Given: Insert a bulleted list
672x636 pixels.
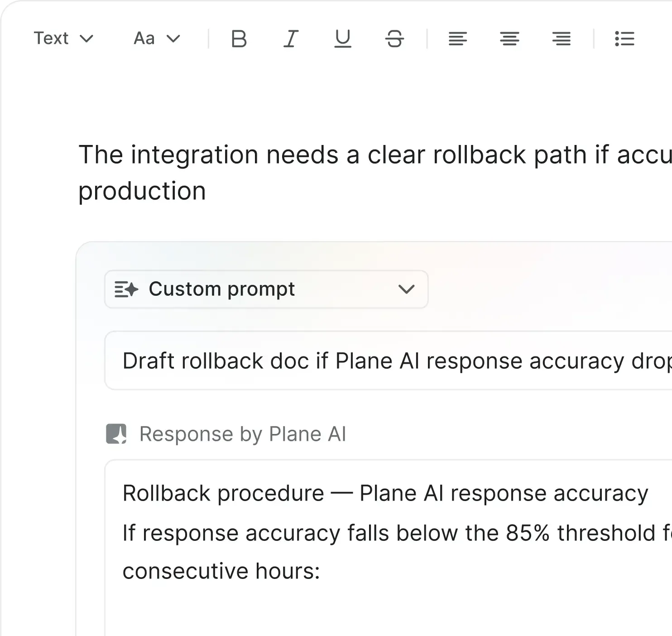Looking at the screenshot, I should (624, 39).
